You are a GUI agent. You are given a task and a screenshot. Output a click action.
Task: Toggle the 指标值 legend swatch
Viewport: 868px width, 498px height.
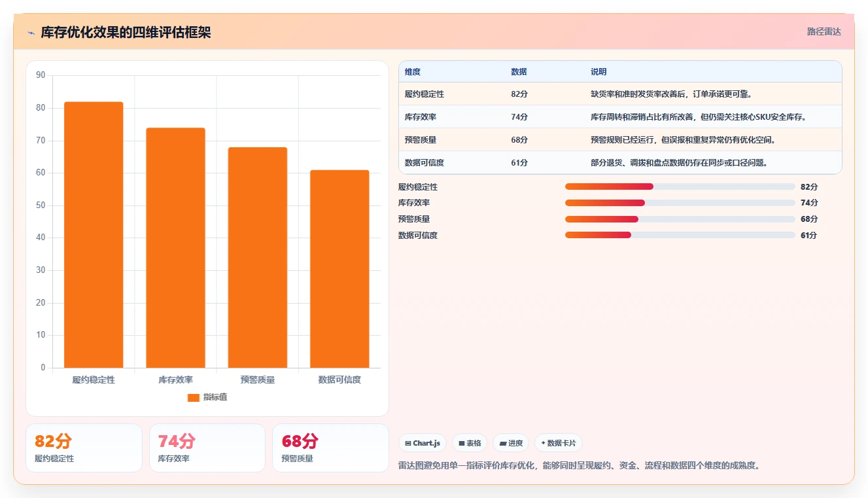click(193, 397)
